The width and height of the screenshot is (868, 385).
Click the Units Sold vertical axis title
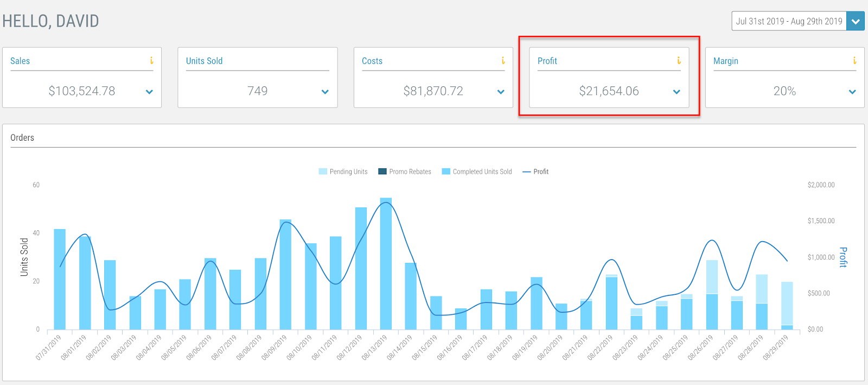tap(24, 257)
